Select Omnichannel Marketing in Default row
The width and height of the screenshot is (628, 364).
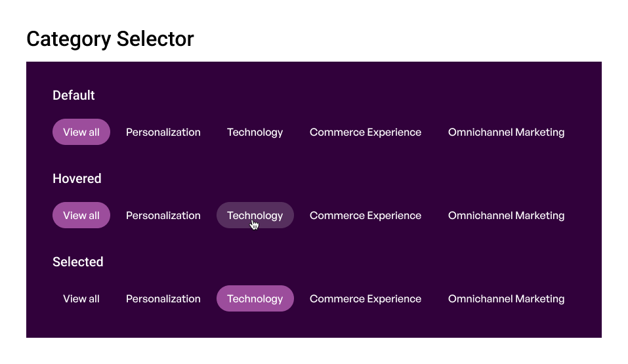point(506,132)
